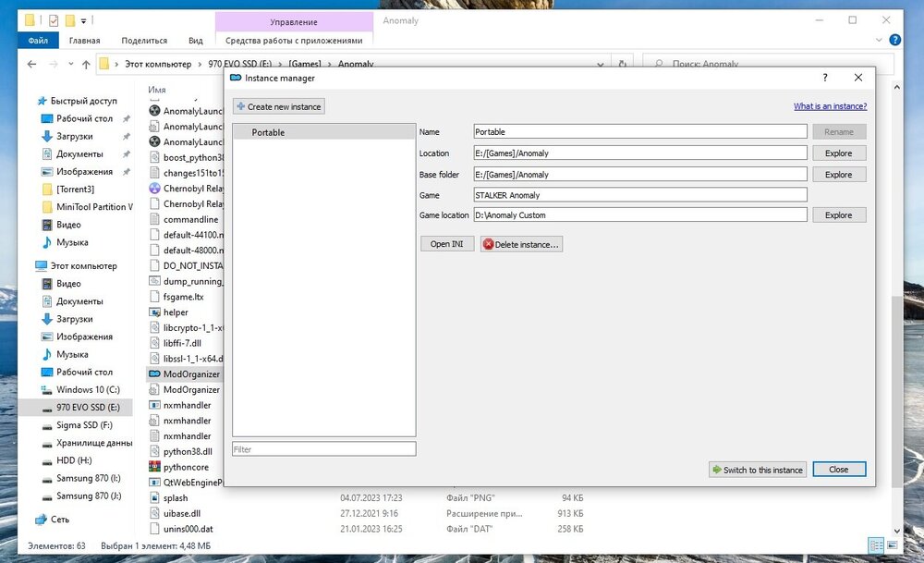Open the blue Explorer help icon
The height and width of the screenshot is (563, 924).
point(894,41)
